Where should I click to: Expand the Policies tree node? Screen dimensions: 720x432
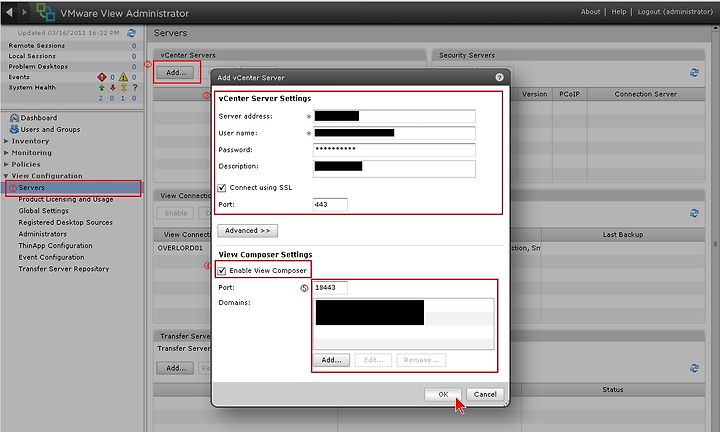(6, 164)
